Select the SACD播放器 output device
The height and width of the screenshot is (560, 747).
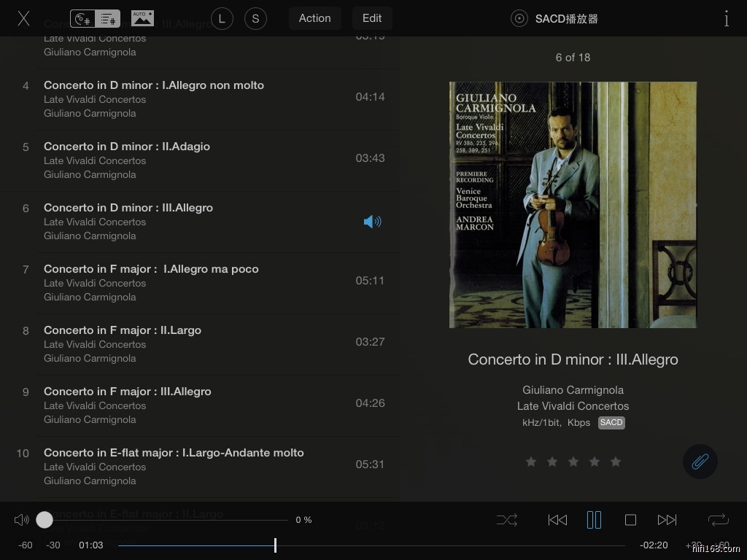pos(556,19)
